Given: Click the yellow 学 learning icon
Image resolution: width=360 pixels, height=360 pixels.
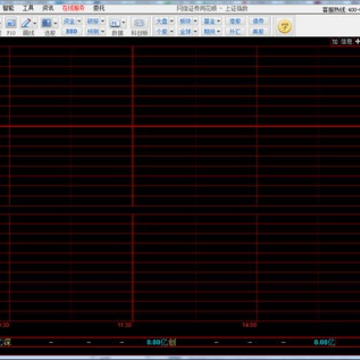Looking at the screenshot, I should [284, 26].
